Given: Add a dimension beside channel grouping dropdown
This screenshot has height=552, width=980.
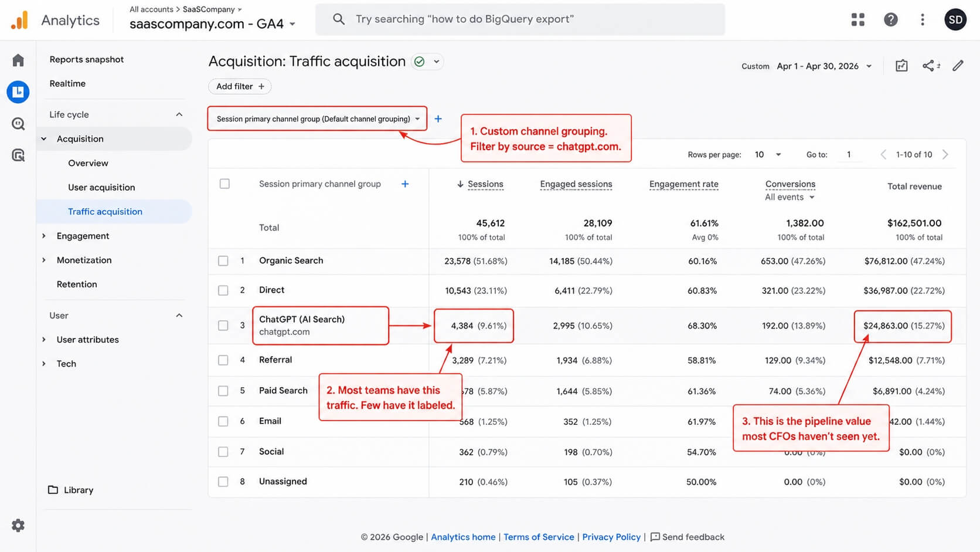Looking at the screenshot, I should tap(438, 119).
